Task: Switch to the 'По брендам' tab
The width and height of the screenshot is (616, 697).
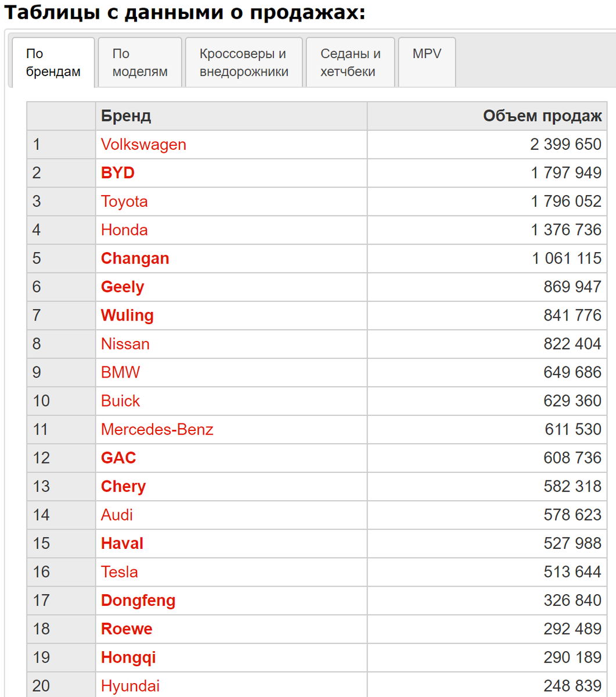Action: pyautogui.click(x=53, y=63)
